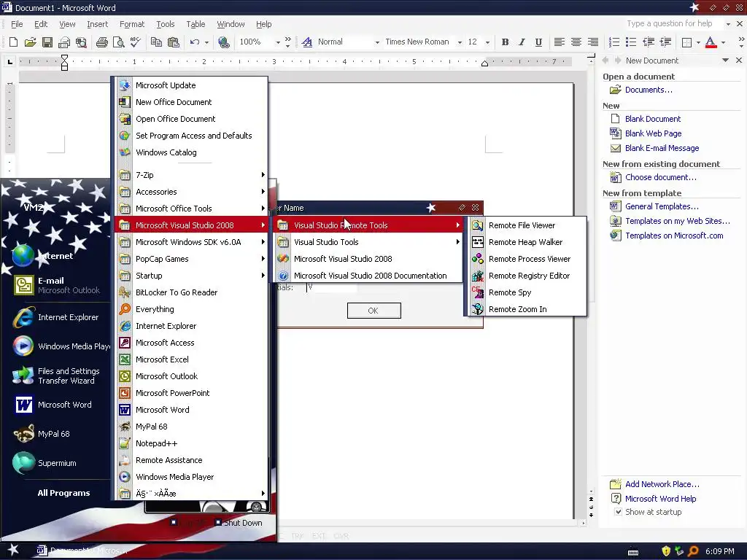Click the Increase Indent icon
Screen dimensions: 747x560
[665, 42]
